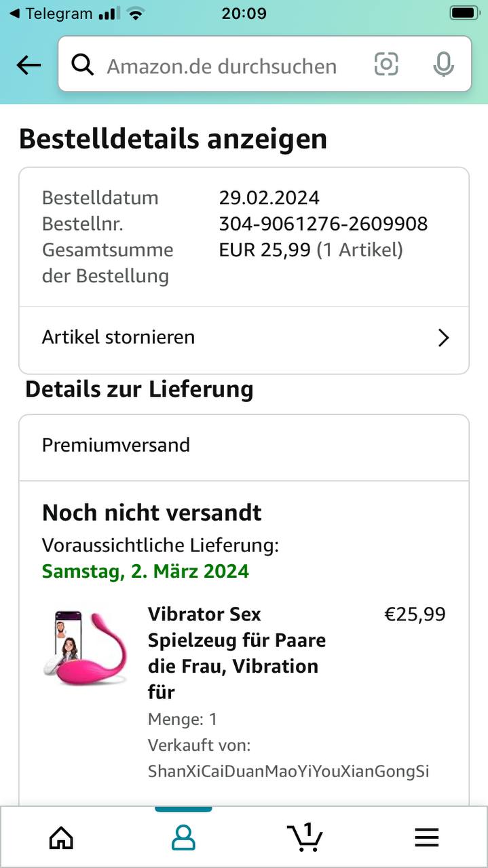This screenshot has width=488, height=868.
Task: Tap the €25,99 item price
Action: tap(415, 614)
